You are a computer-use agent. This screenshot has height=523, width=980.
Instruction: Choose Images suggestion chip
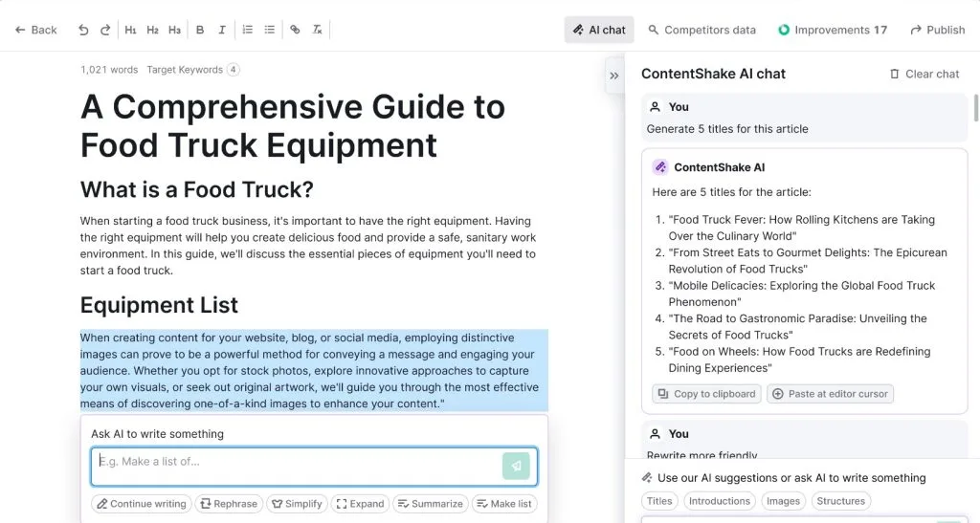tap(783, 501)
